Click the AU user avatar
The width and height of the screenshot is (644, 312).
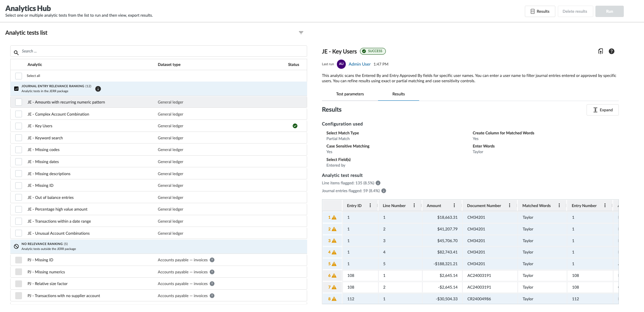341,64
